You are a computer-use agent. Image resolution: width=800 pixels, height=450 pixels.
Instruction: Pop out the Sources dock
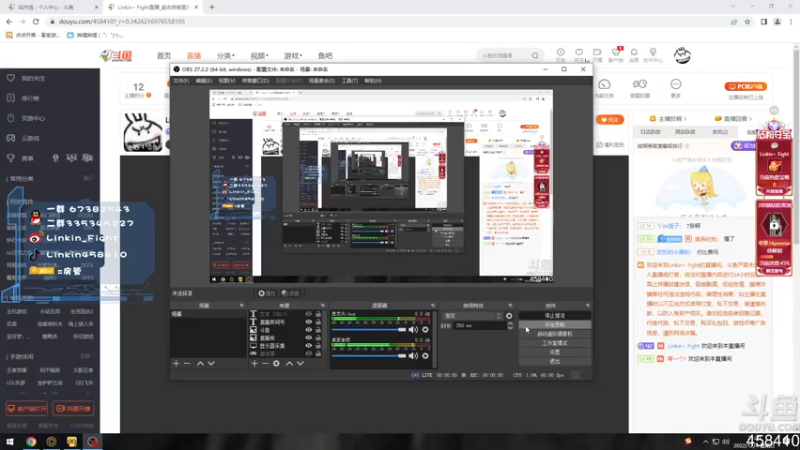322,306
